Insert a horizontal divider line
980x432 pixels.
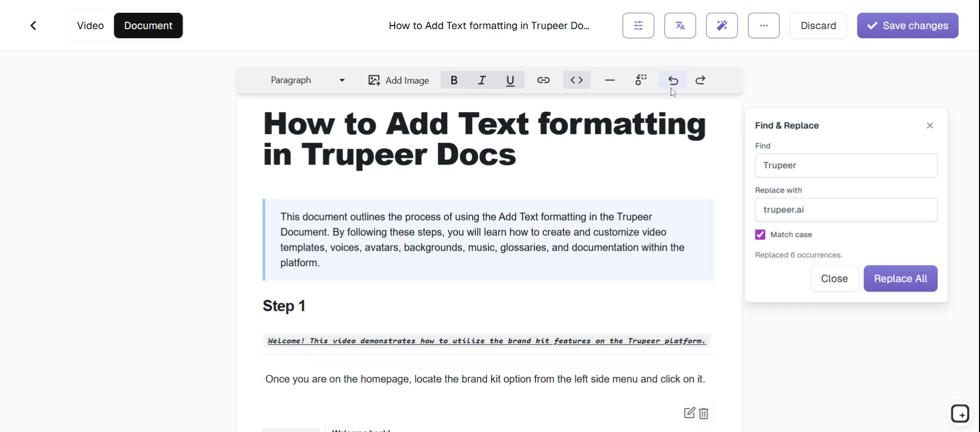609,80
